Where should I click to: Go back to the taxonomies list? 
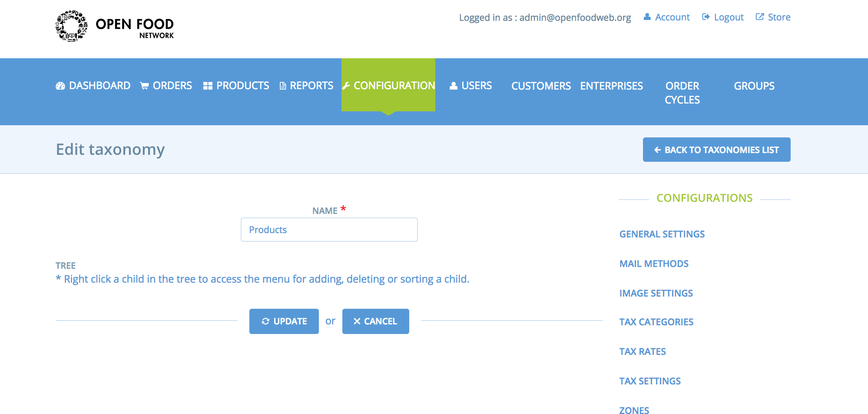coord(716,149)
